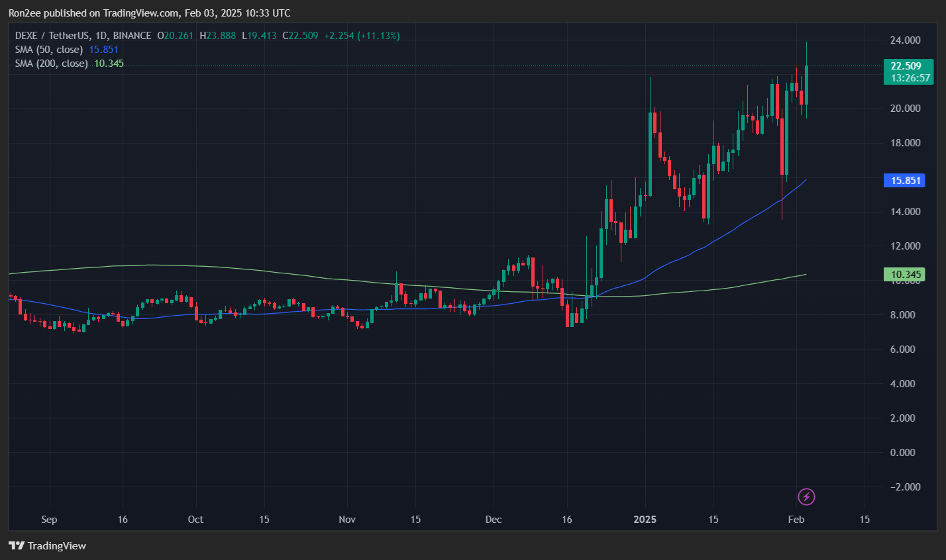The width and height of the screenshot is (946, 560).
Task: Click the blue 15.851 SMA price label
Action: click(x=905, y=180)
